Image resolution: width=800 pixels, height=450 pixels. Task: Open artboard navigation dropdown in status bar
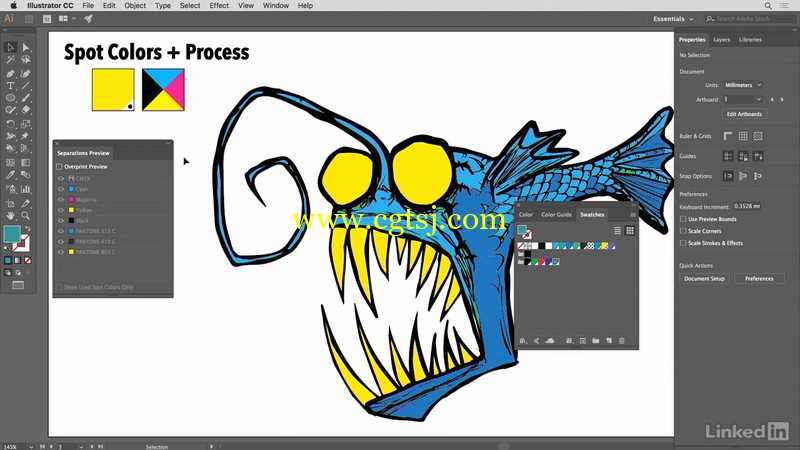[81, 446]
